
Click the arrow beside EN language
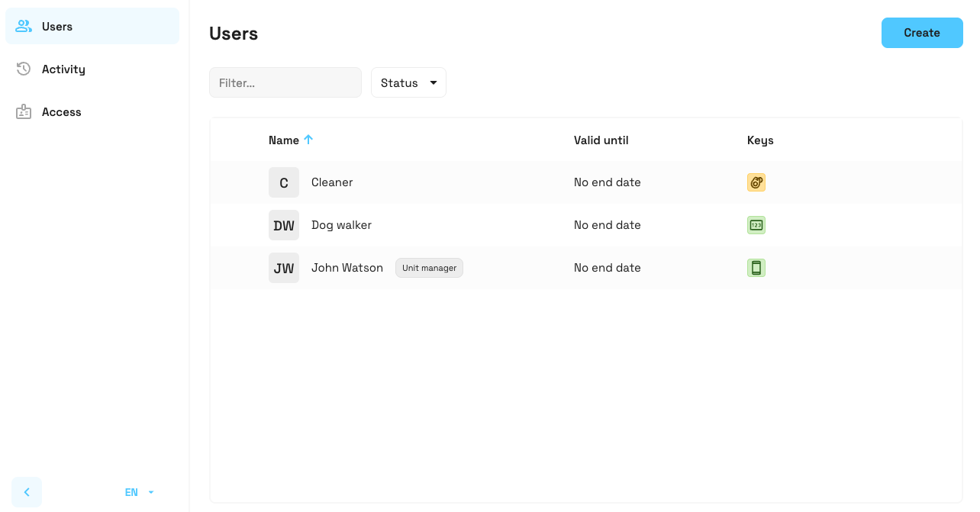click(150, 492)
